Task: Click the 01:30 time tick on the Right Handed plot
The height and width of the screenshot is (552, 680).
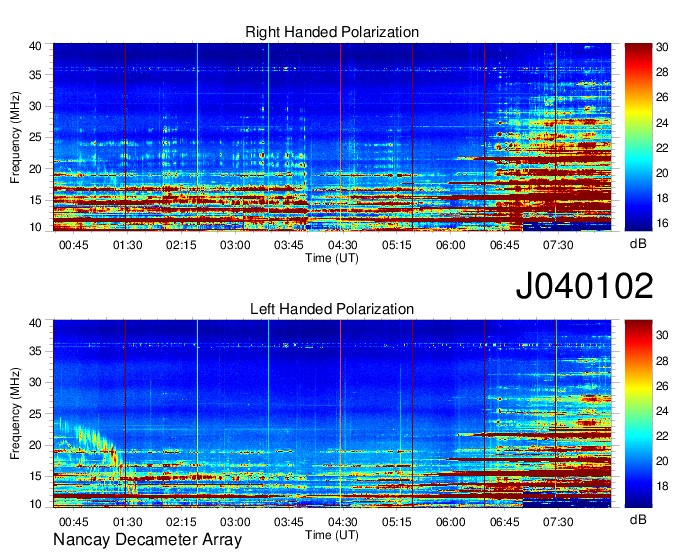Action: (128, 245)
